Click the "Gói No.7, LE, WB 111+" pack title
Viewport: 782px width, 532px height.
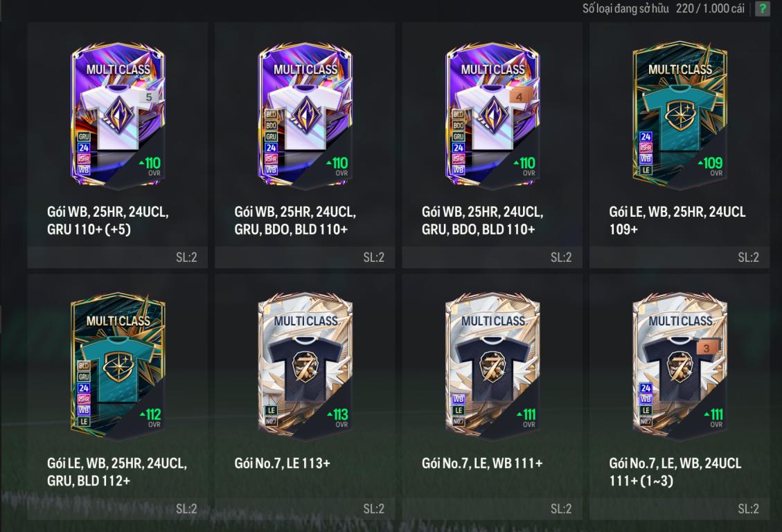[x=482, y=463]
